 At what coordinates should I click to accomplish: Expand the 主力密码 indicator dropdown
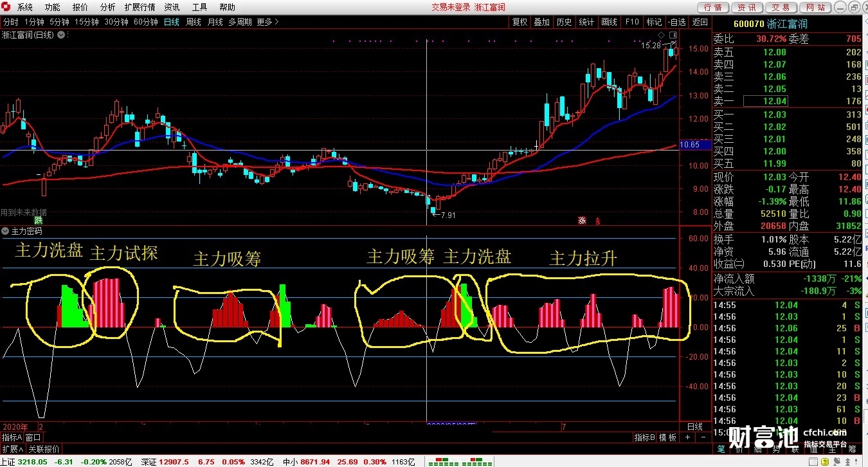5,231
